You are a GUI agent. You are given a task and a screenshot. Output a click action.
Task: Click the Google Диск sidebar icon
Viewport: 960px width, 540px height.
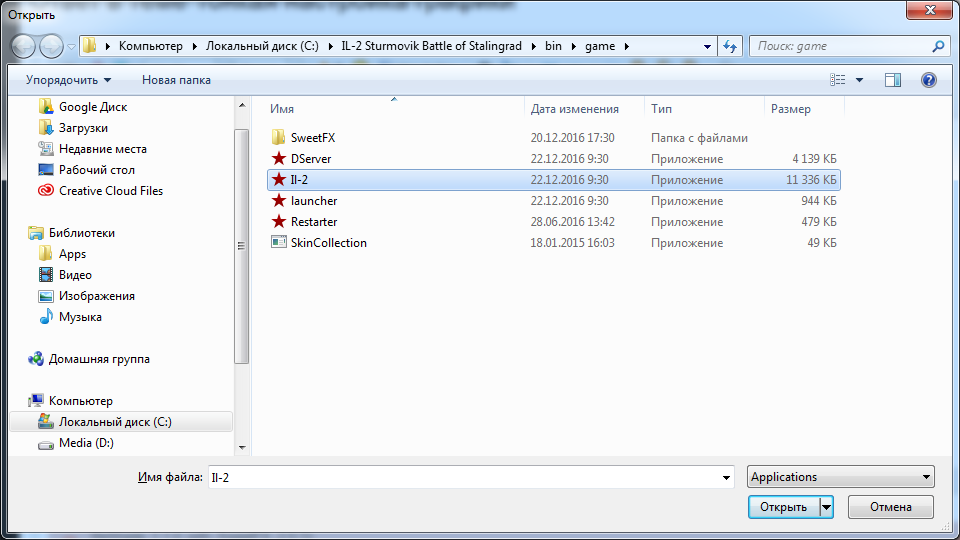(45, 107)
